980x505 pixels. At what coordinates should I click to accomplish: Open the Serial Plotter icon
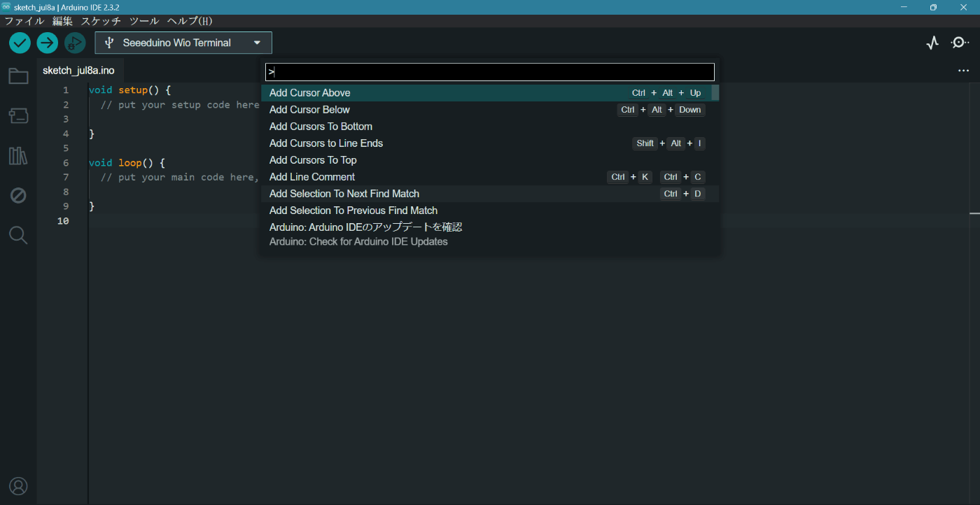(932, 43)
